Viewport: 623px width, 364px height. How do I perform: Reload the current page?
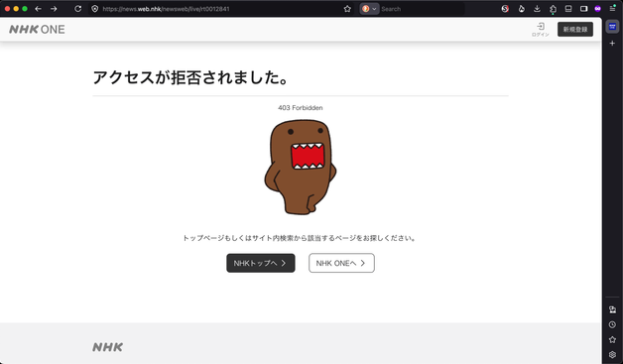[x=77, y=9]
